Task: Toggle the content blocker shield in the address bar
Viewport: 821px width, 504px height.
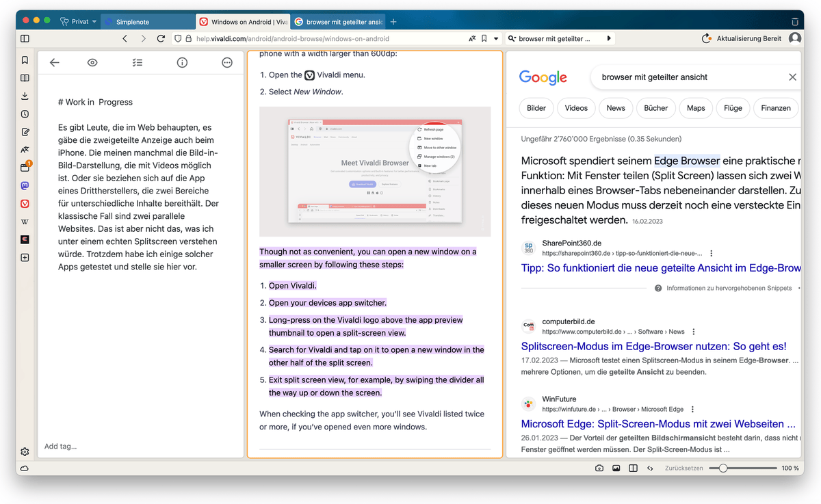Action: (x=177, y=38)
